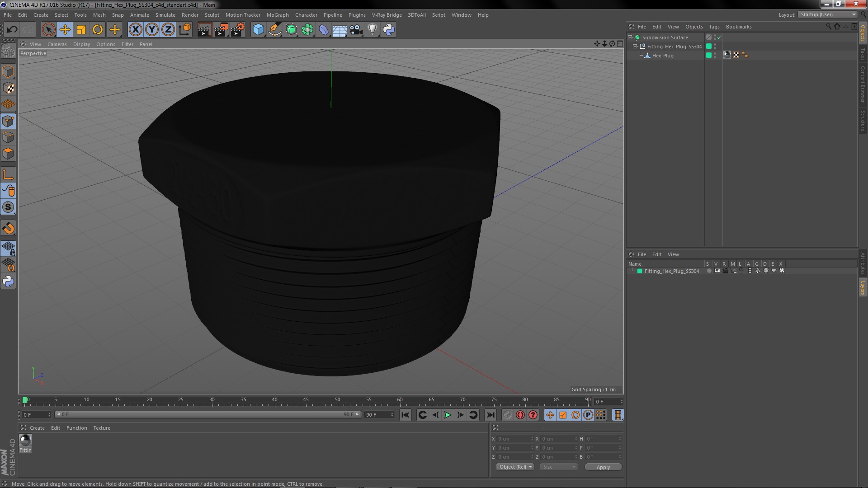Open the Layout Startup (User) dropdown
This screenshot has height=488, width=868.
tap(828, 14)
